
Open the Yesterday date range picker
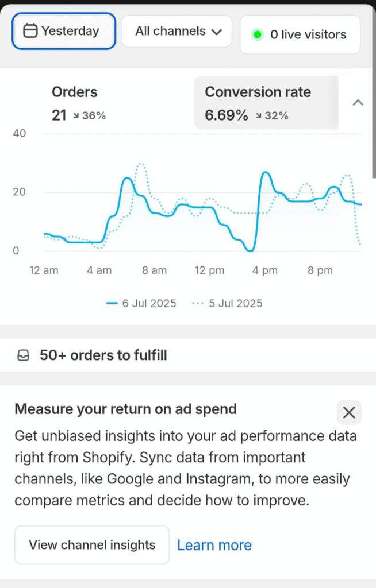coord(64,31)
